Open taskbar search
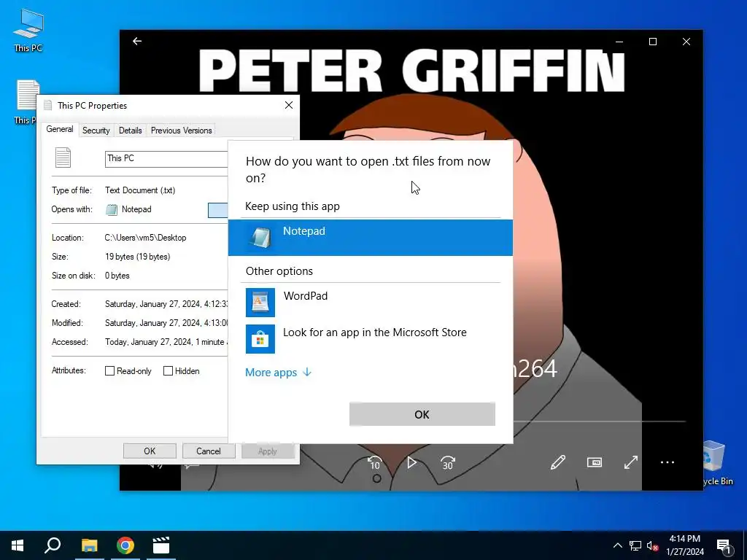747x560 pixels. coord(53,545)
